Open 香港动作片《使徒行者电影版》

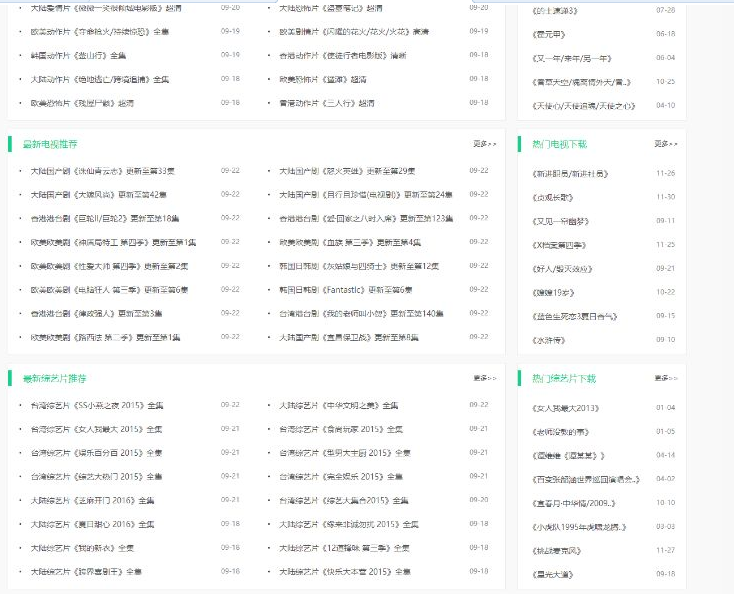343,56
